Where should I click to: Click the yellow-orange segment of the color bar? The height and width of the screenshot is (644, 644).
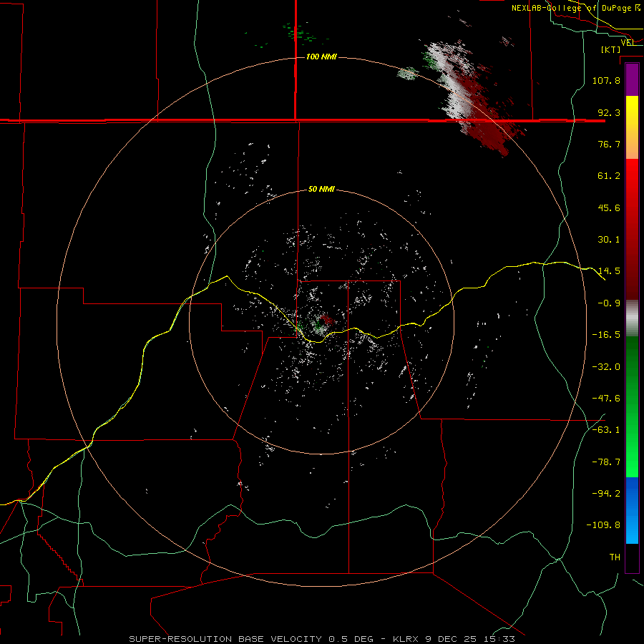click(x=632, y=127)
